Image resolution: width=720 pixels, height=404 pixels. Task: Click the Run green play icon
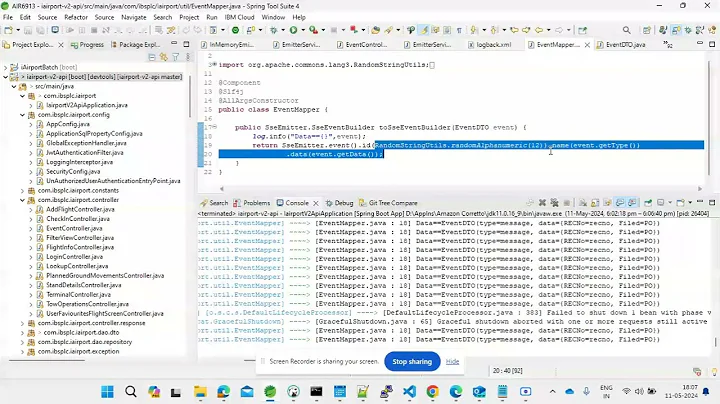pyautogui.click(x=293, y=30)
